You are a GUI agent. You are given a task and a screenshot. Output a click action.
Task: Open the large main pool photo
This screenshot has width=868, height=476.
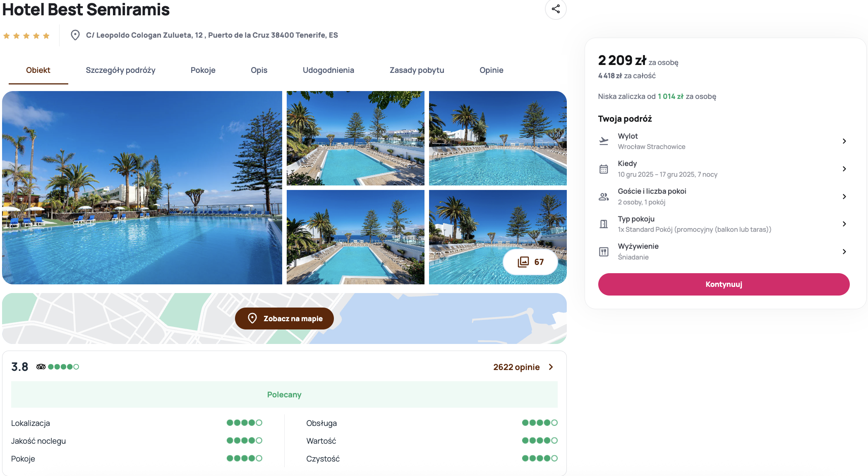(142, 188)
